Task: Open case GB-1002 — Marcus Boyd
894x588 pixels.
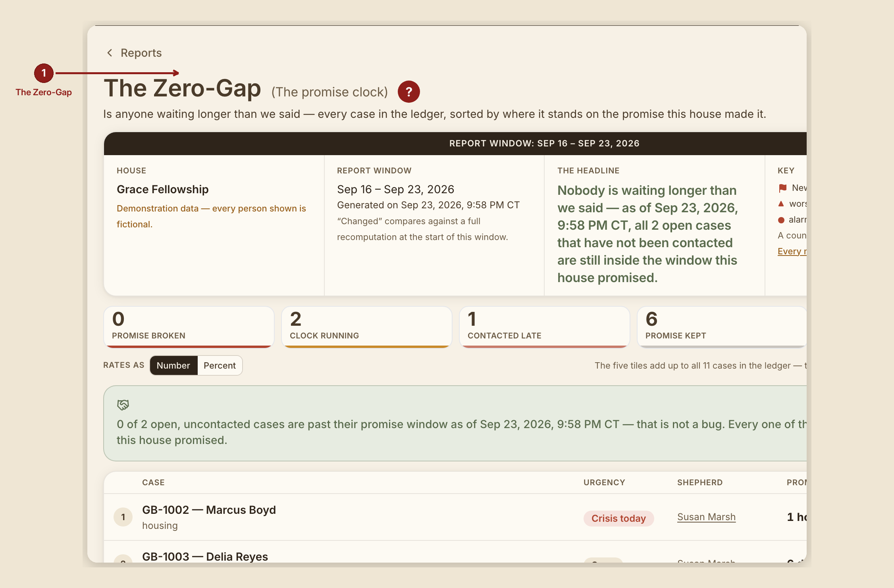Action: (x=209, y=510)
